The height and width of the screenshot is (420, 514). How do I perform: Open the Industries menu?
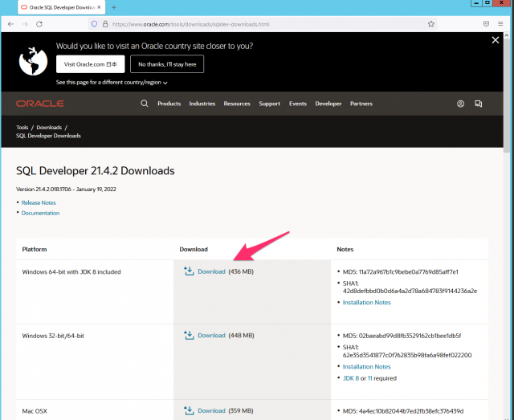(202, 104)
